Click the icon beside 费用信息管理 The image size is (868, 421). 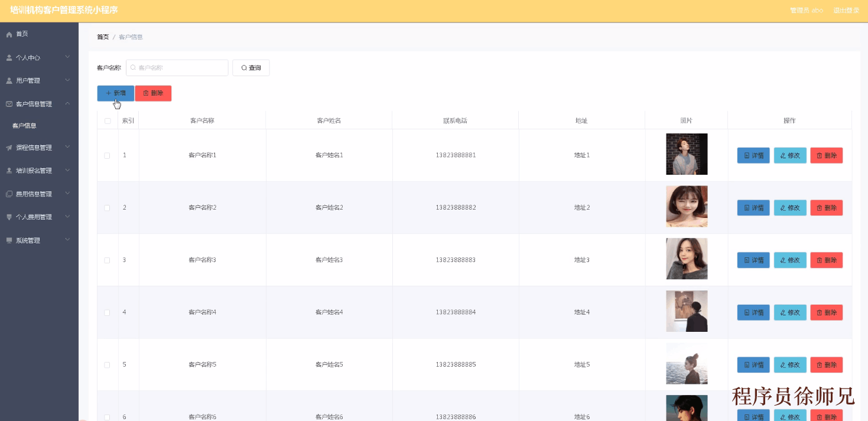coord(9,194)
